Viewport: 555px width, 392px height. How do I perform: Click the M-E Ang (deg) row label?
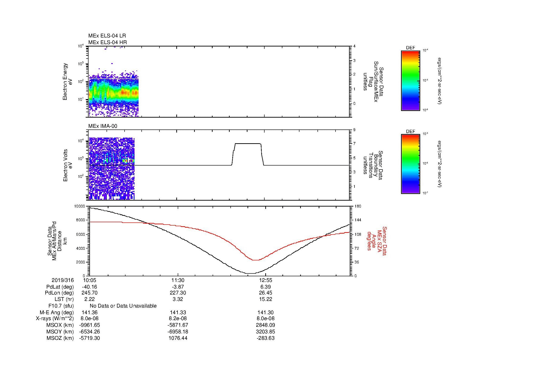[x=56, y=312]
